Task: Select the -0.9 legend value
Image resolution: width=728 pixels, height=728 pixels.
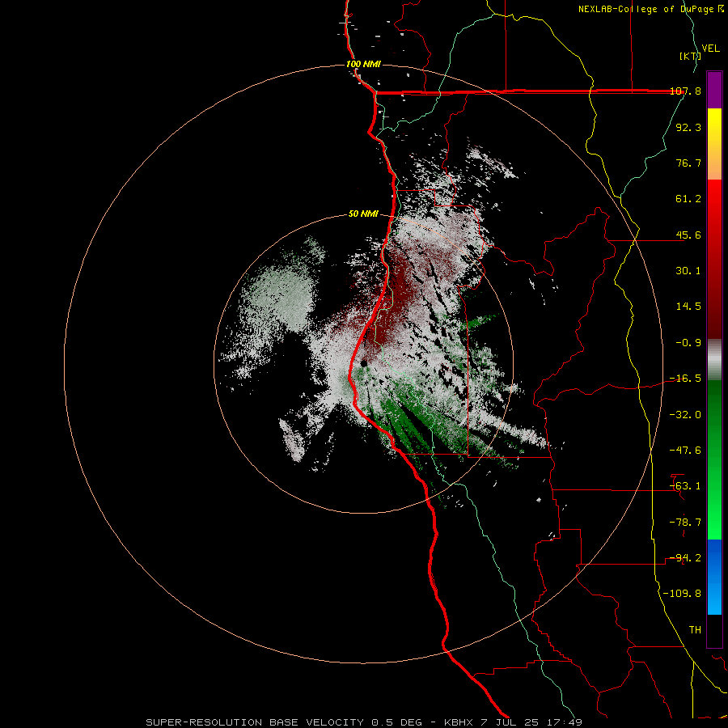Action: point(688,343)
